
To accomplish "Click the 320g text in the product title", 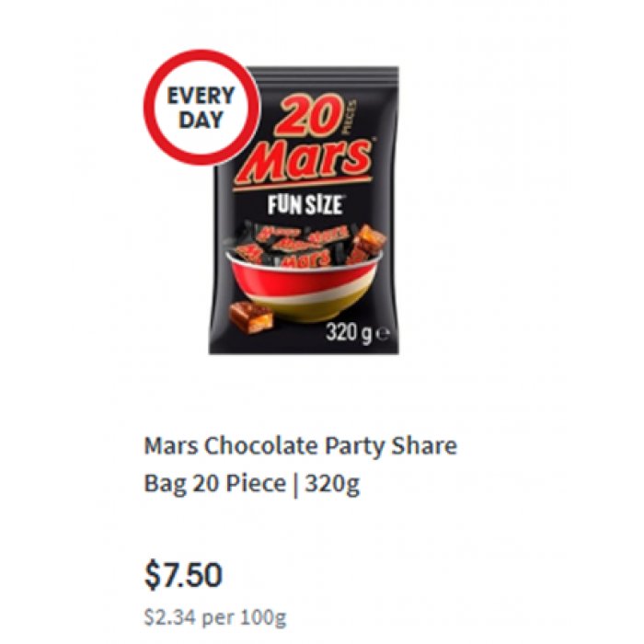I will pos(332,484).
